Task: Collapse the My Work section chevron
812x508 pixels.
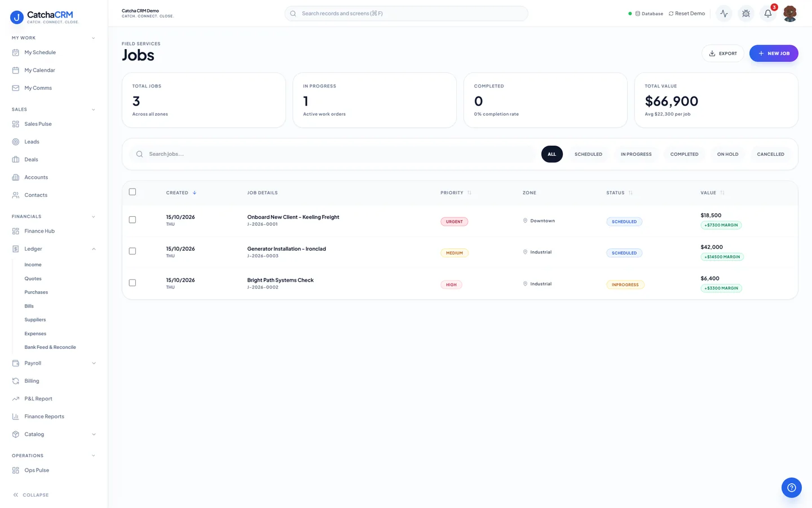Action: [x=94, y=38]
